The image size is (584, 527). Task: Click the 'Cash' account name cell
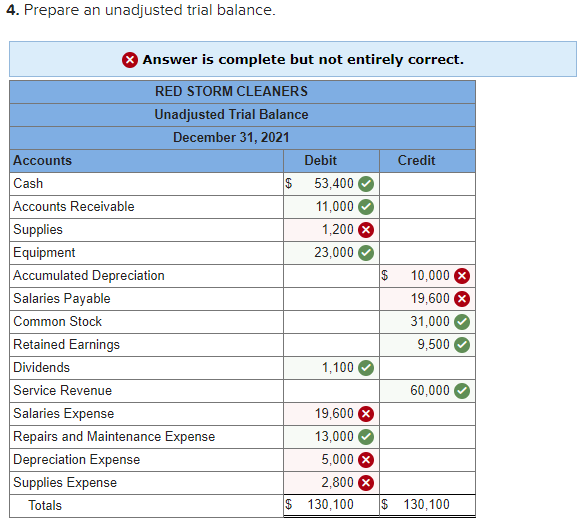click(146, 184)
